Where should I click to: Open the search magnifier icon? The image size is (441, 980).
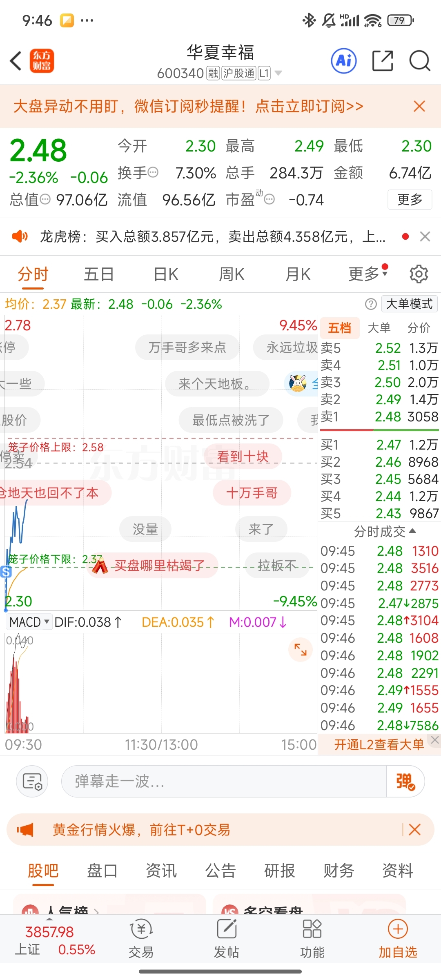[x=420, y=61]
